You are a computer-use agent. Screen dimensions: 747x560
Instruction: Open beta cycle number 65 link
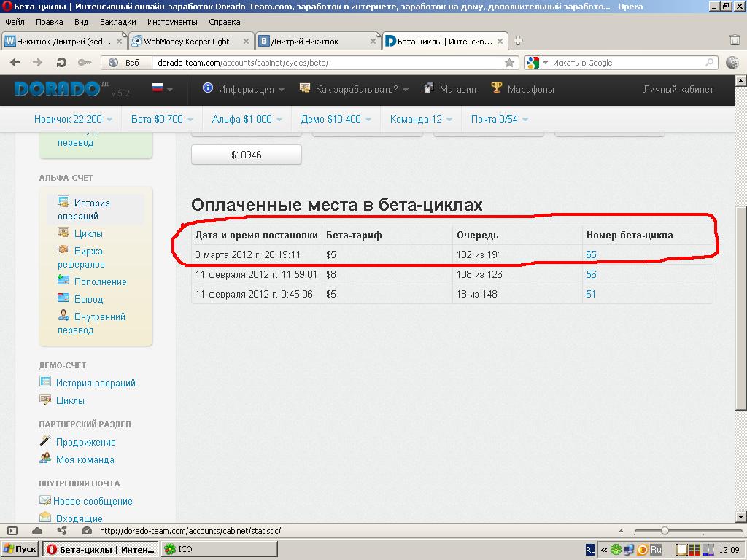[x=591, y=254]
